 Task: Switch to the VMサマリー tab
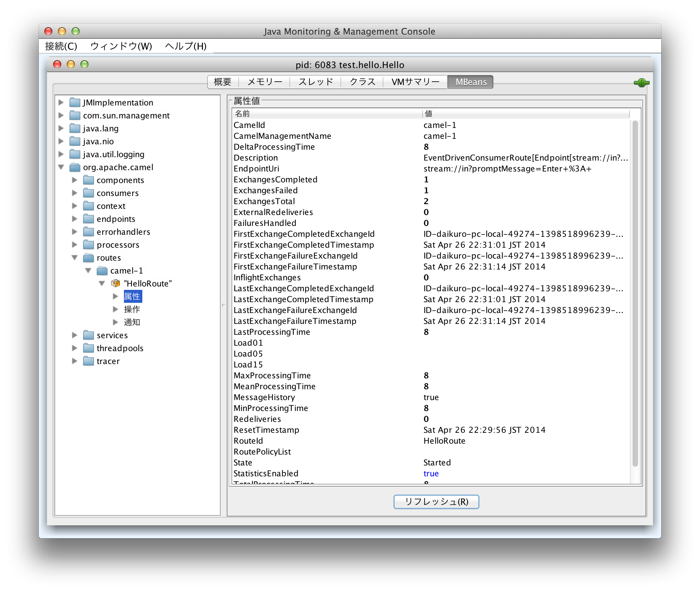click(415, 82)
